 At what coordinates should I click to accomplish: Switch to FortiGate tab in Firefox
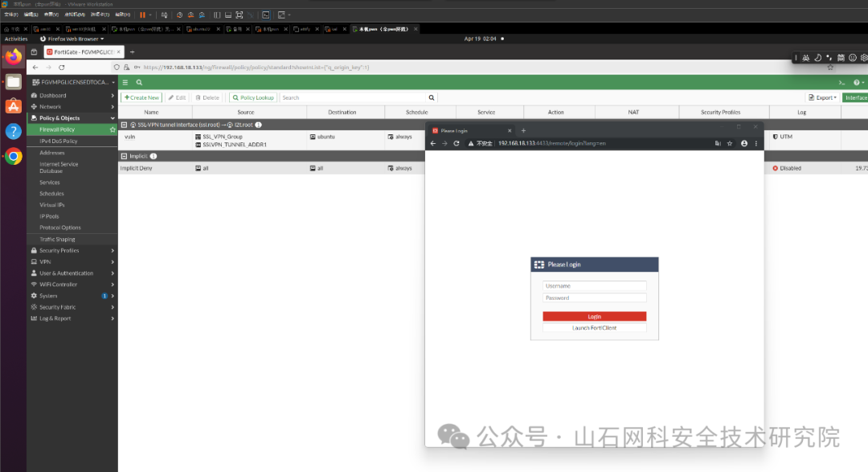83,52
